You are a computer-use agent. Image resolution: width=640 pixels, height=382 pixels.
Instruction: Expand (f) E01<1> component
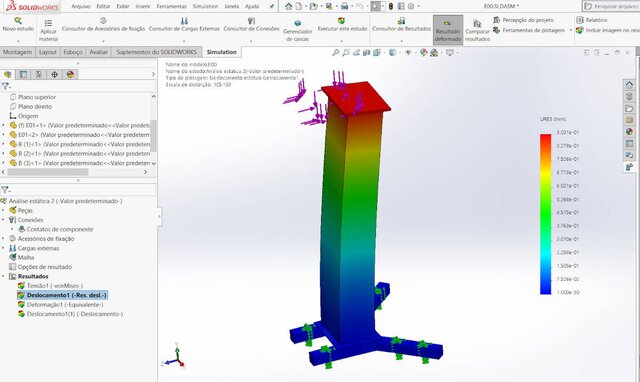coord(3,125)
